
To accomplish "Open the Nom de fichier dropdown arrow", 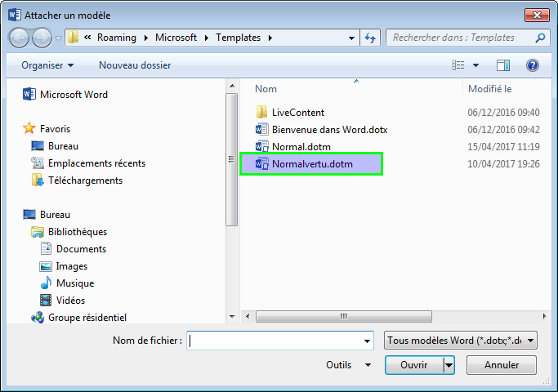I will (367, 341).
